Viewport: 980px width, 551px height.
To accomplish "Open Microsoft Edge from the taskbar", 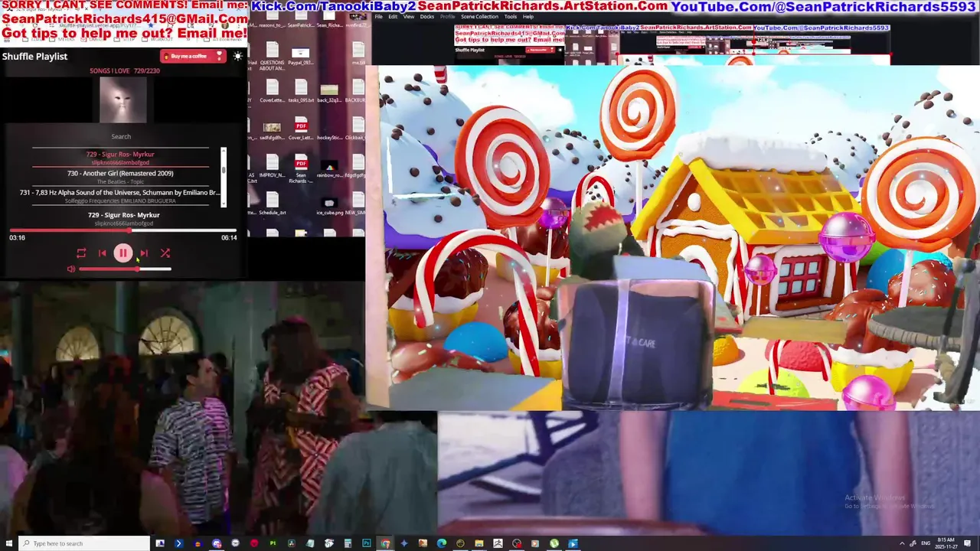I will tap(442, 543).
